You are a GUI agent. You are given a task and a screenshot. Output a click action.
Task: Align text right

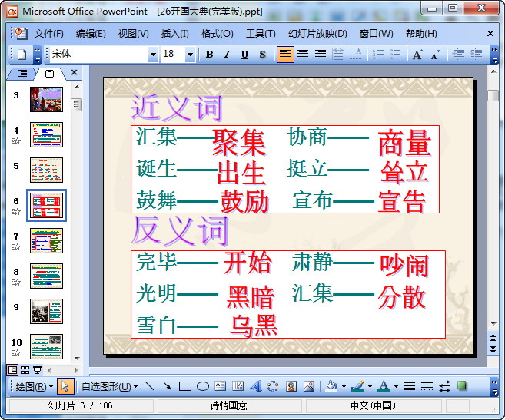coord(321,54)
